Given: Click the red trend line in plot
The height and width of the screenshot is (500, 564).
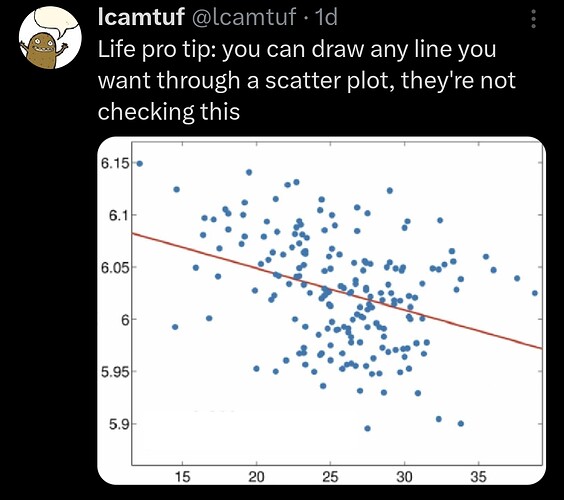Looking at the screenshot, I should 337,291.
